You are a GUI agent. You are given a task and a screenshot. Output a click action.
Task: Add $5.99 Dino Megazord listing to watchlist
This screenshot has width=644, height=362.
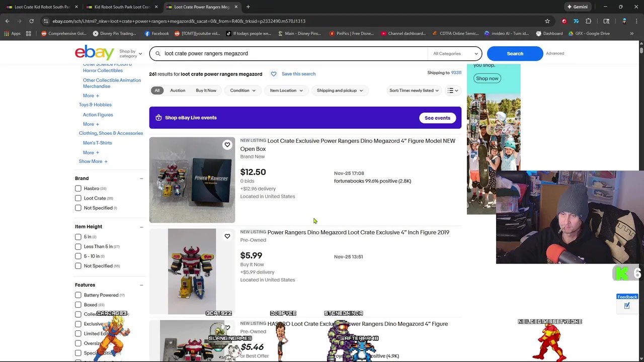(227, 236)
